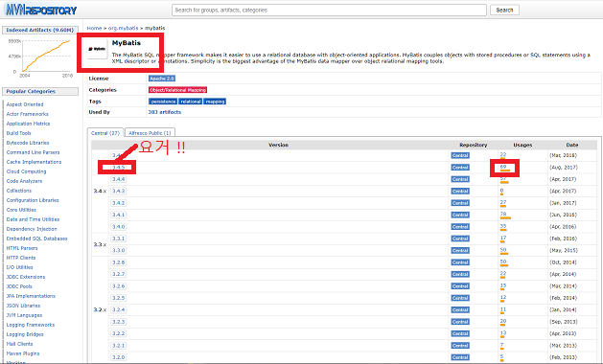The image size is (603, 364).
Task: Open Embedded SQL Databases category
Action: (37, 239)
